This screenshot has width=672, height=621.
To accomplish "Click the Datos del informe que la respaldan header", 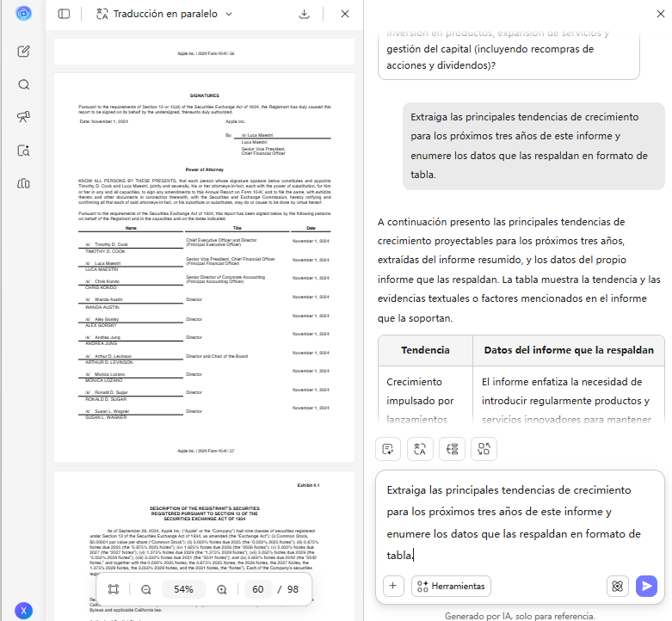I will click(569, 350).
